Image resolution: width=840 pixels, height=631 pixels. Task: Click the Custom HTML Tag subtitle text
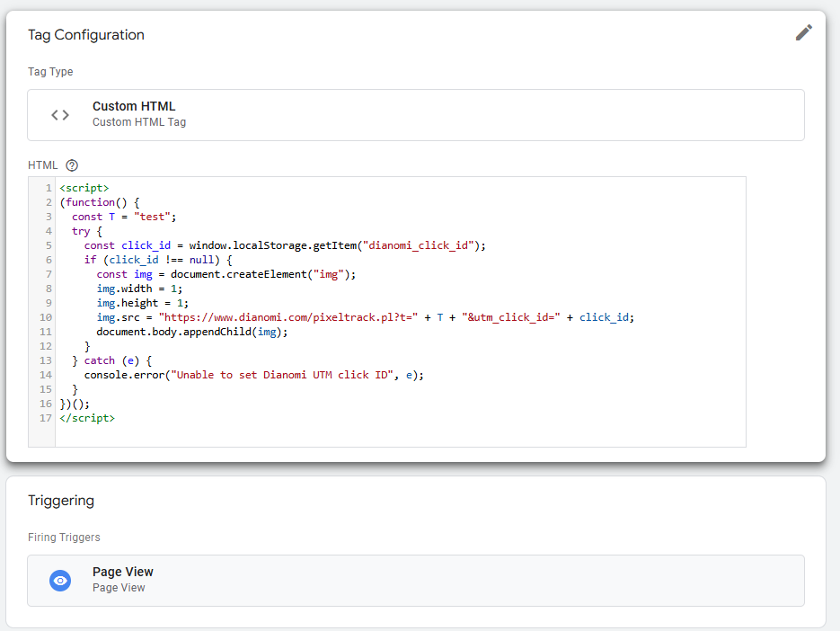[139, 122]
